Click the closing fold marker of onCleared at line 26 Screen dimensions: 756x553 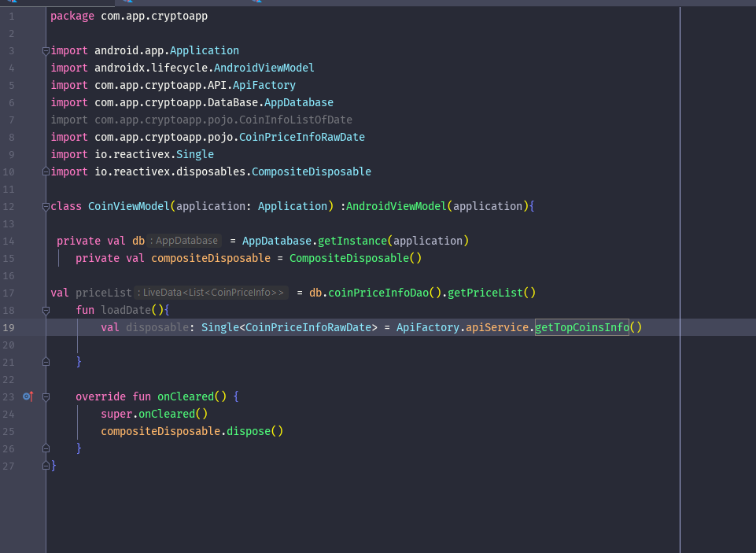coord(46,448)
